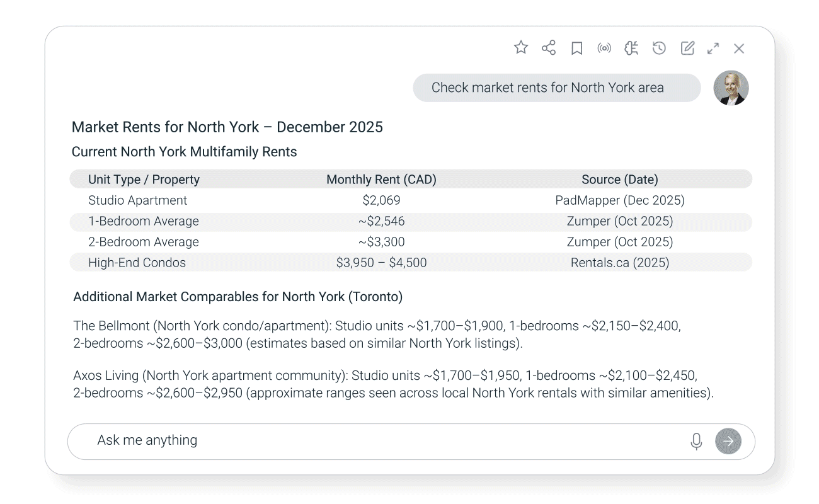Open the share icon in toolbar
This screenshot has height=504, width=819.
(549, 48)
